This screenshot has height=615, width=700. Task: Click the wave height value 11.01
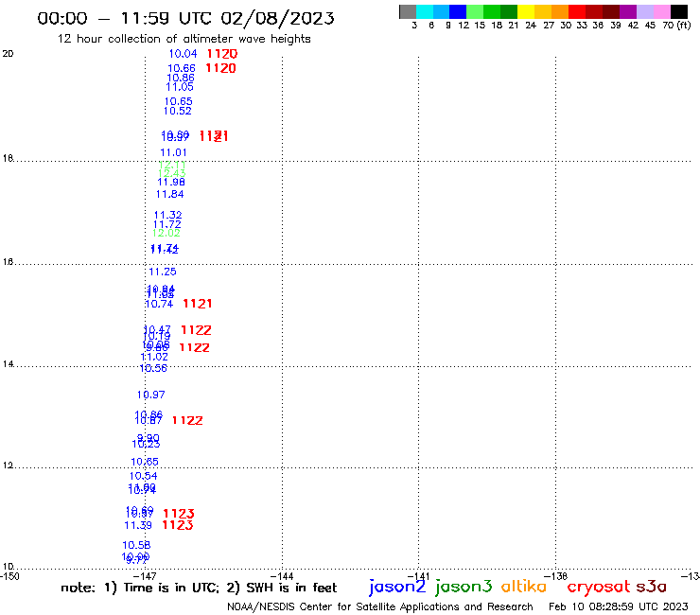pyautogui.click(x=173, y=152)
